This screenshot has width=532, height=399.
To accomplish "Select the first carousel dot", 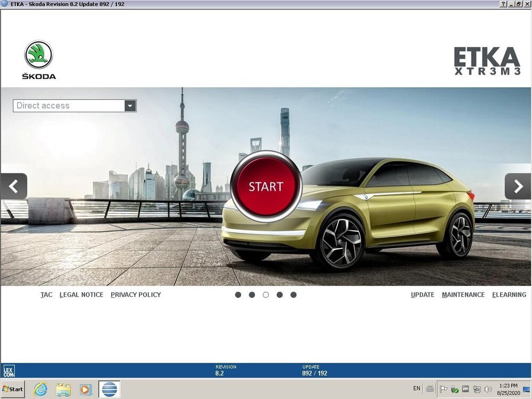I will click(238, 295).
